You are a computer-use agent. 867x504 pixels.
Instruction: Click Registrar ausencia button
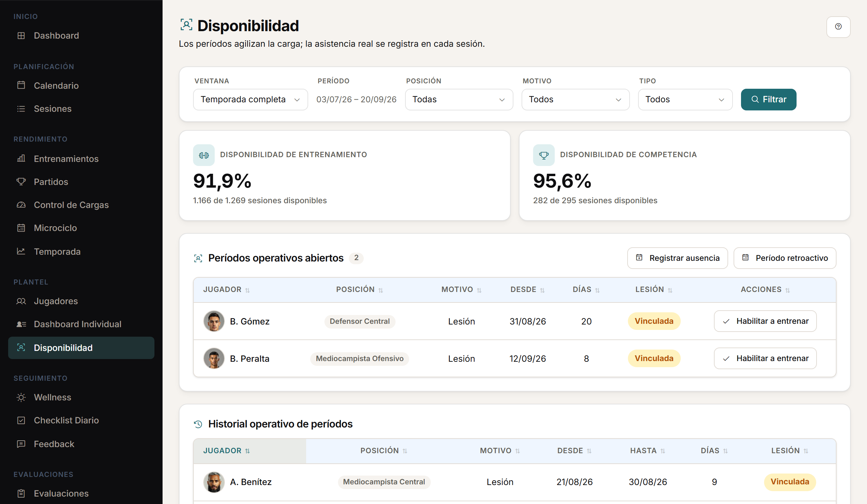coord(677,258)
